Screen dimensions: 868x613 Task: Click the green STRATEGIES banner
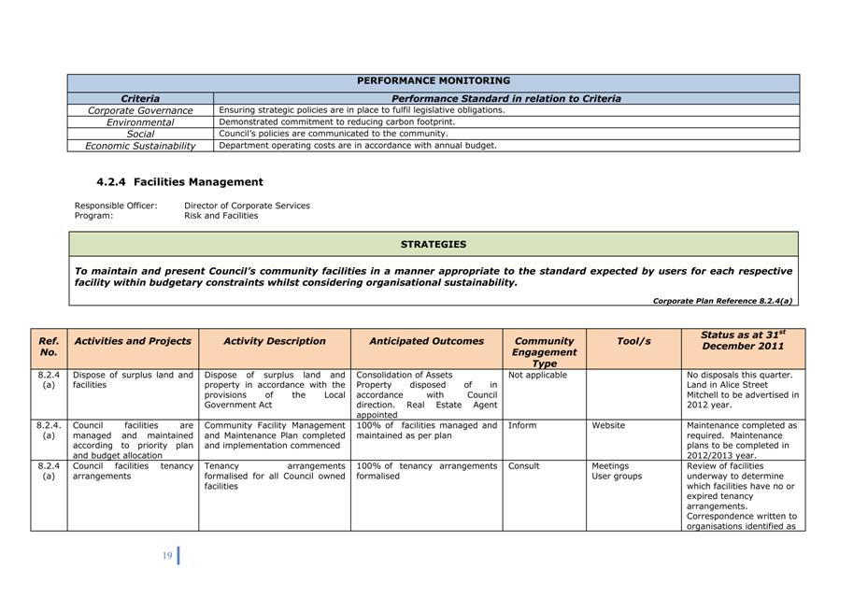pos(433,244)
